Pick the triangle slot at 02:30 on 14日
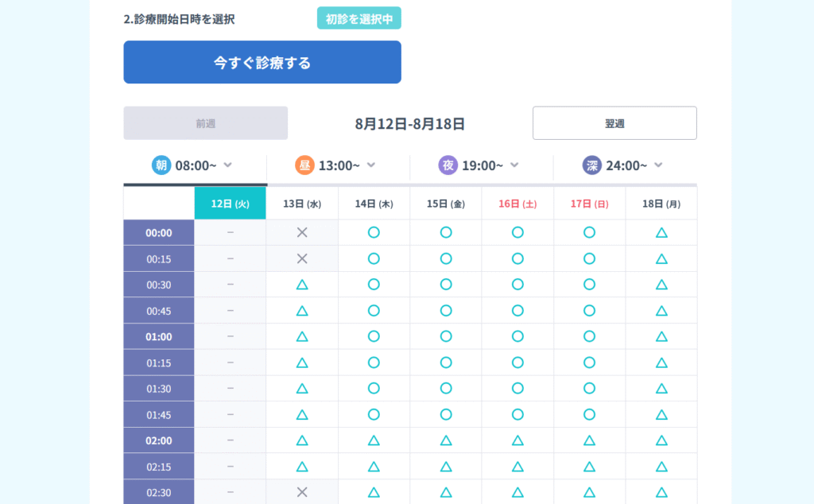This screenshot has height=504, width=814. [x=374, y=492]
